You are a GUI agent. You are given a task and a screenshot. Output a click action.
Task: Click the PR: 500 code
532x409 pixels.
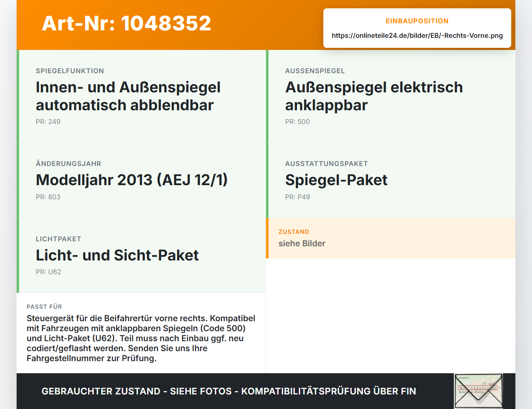298,121
